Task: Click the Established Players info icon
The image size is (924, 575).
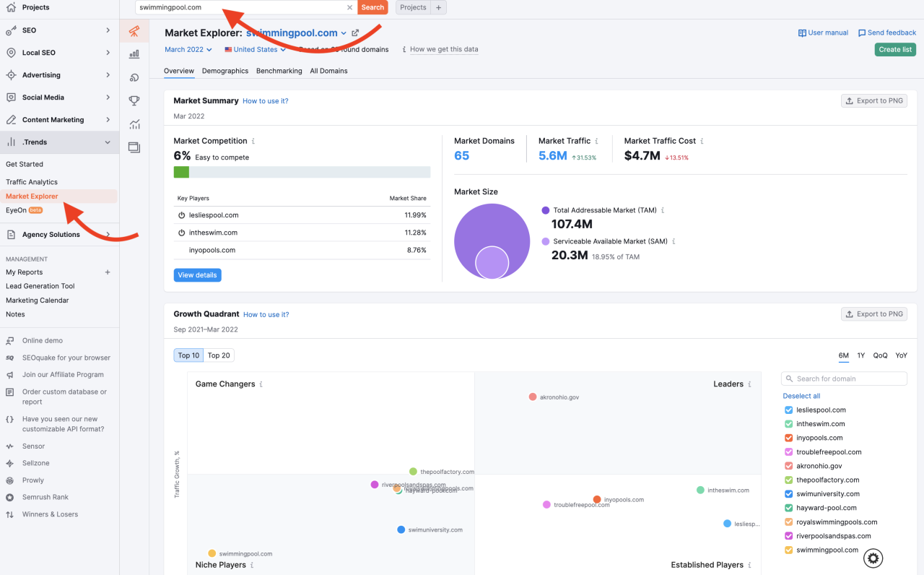Action: point(750,565)
